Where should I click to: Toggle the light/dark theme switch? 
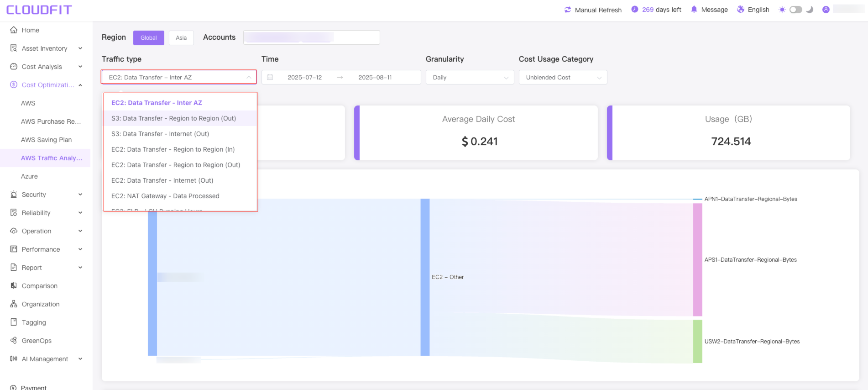pyautogui.click(x=796, y=10)
